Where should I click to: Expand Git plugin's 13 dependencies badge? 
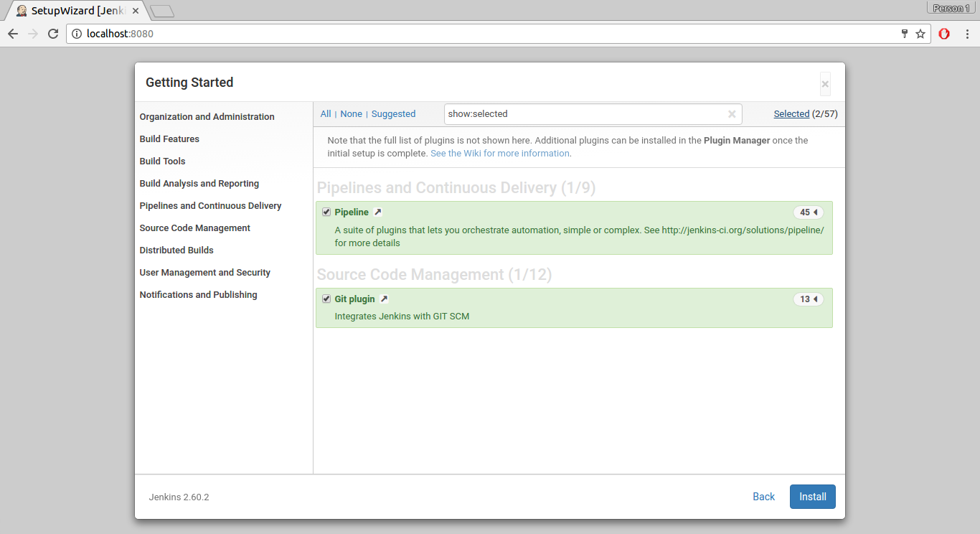coord(809,299)
